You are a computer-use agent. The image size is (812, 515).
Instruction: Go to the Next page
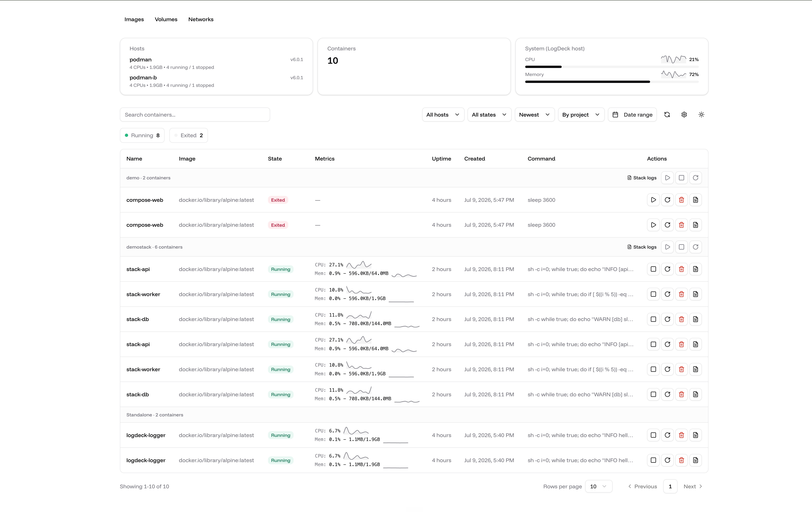click(693, 486)
